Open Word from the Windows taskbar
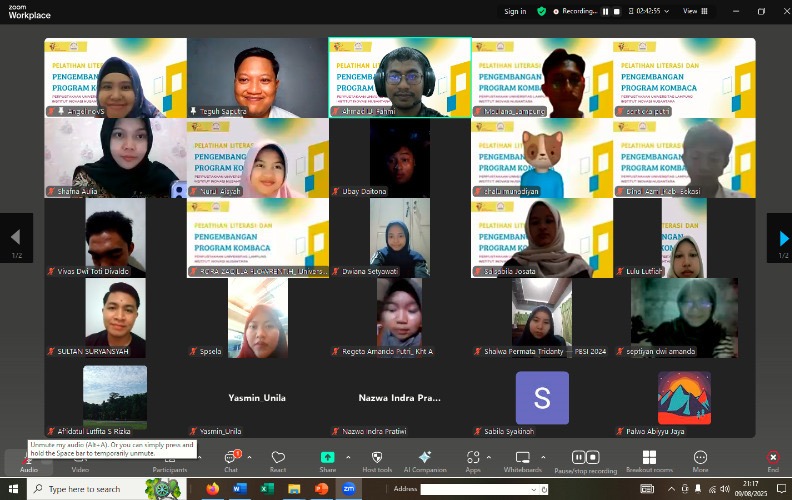 coord(240,489)
